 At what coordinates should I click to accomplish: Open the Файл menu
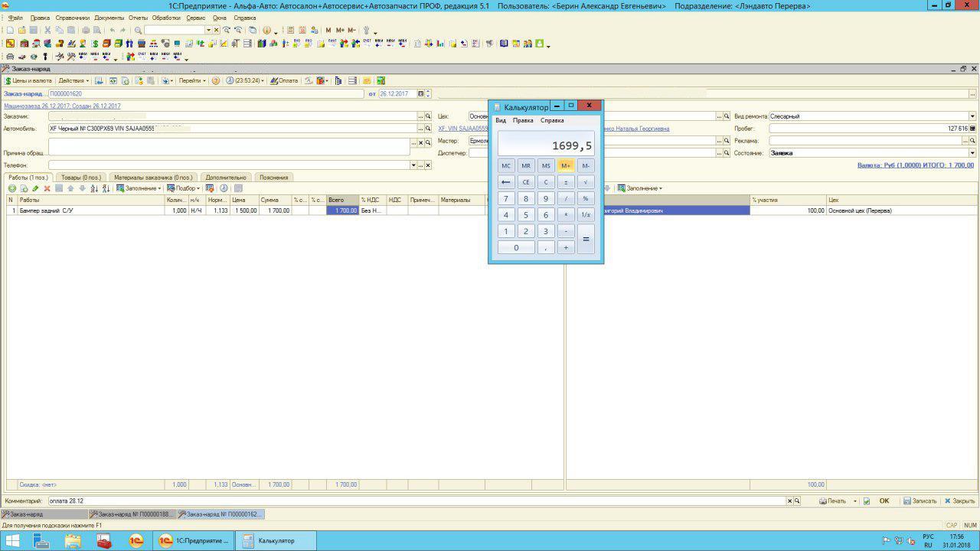click(15, 18)
